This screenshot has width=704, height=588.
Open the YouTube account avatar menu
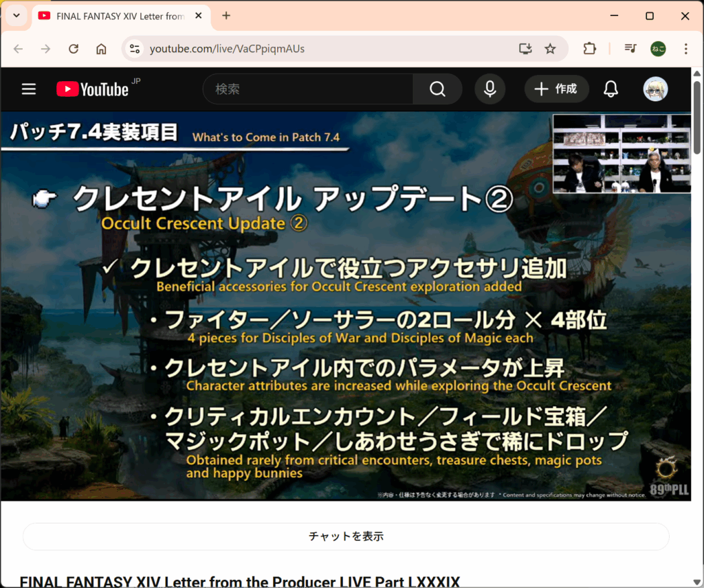[x=655, y=89]
